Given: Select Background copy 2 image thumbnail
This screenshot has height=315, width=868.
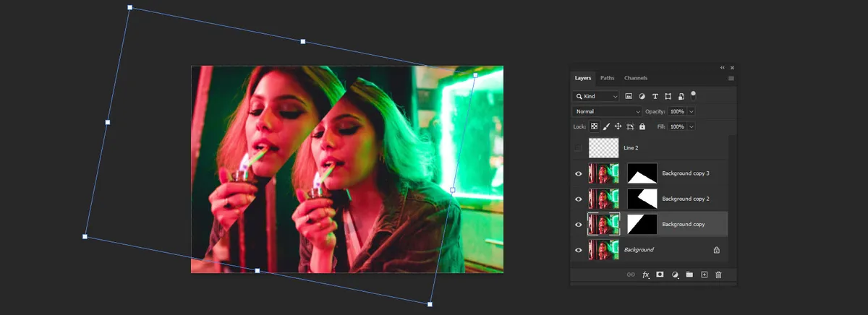Looking at the screenshot, I should pos(604,199).
